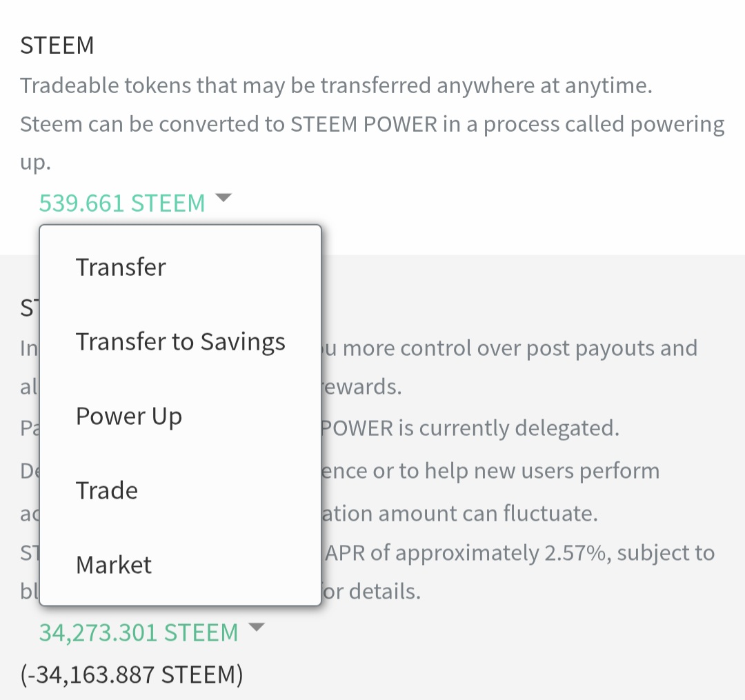Expand the arrow next to 34,273.301 STEEM
Image resolution: width=745 pixels, height=700 pixels.
pyautogui.click(x=256, y=628)
